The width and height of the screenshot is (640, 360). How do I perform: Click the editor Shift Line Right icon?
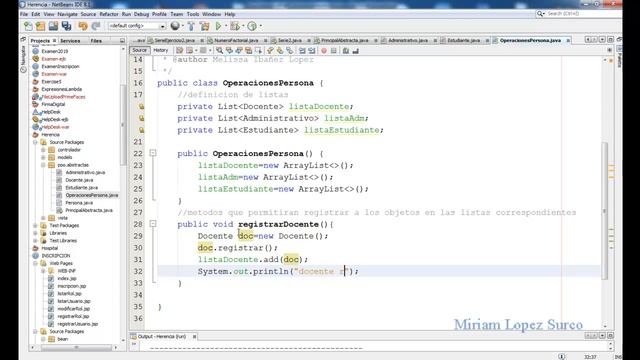click(x=312, y=51)
